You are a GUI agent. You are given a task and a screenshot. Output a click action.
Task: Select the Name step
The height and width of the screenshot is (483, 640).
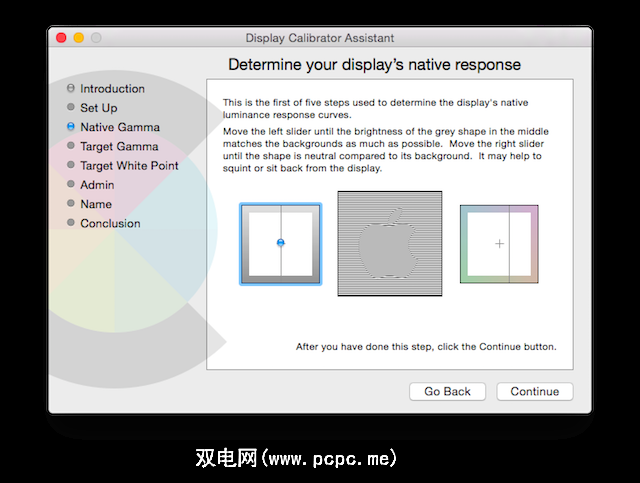pyautogui.click(x=96, y=204)
